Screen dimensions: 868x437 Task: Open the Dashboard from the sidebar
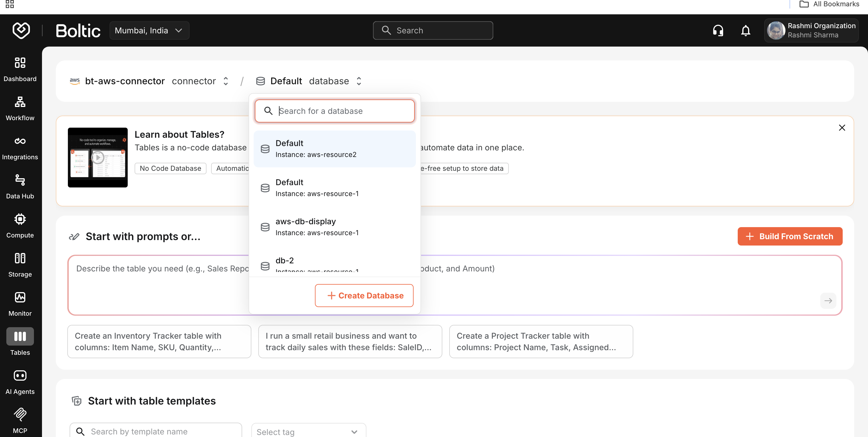click(x=20, y=69)
